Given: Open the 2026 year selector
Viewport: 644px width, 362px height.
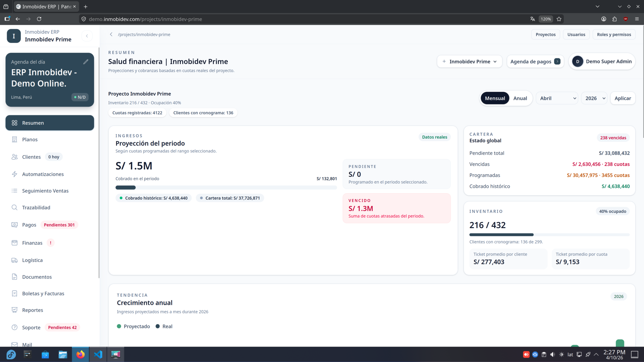Looking at the screenshot, I should (x=594, y=98).
